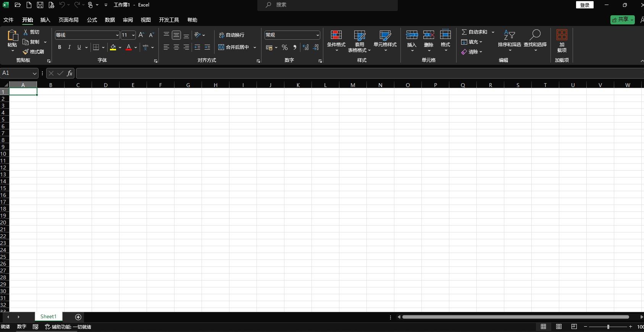
Task: Apply left text alignment
Action: tap(166, 47)
